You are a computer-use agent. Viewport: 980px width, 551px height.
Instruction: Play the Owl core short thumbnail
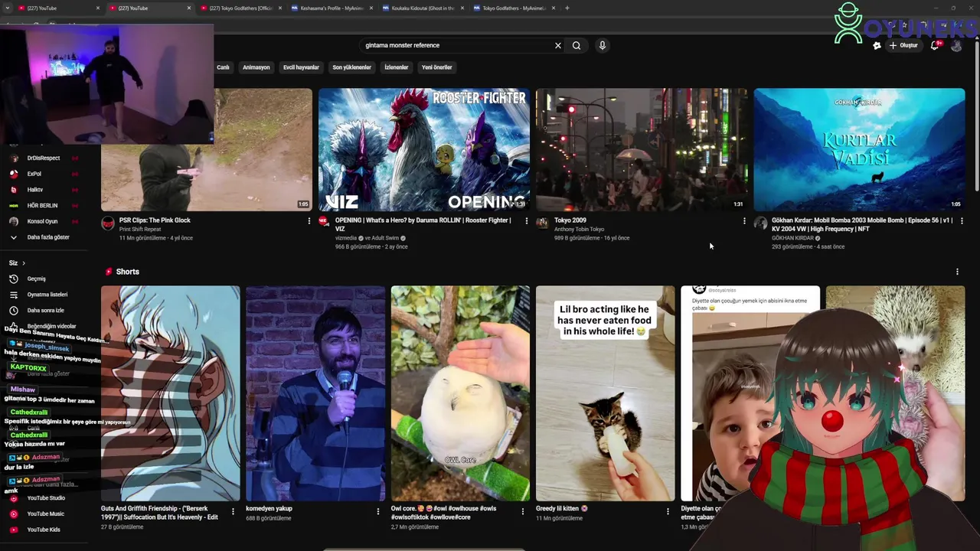tap(460, 393)
